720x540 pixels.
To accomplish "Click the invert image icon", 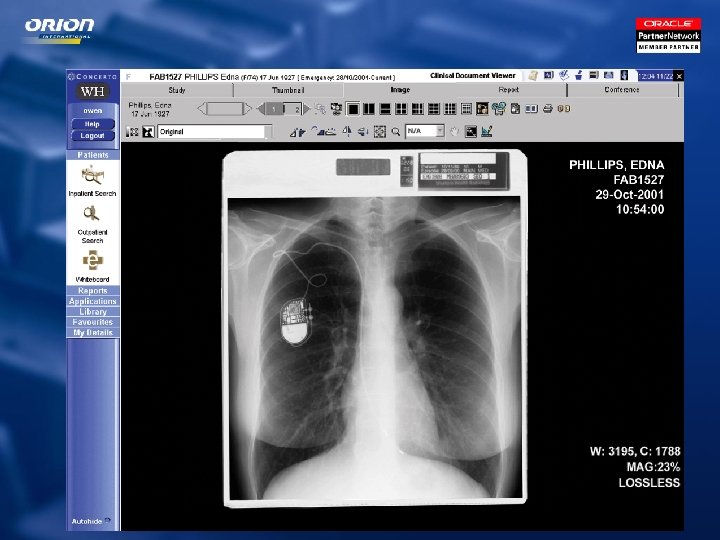I will [148, 132].
